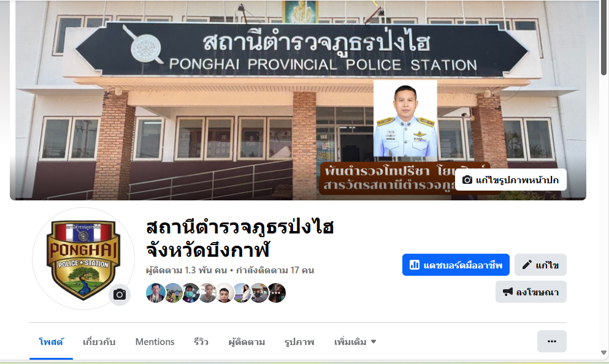
Task: Click chart icon on professional dashboard button
Action: (415, 265)
